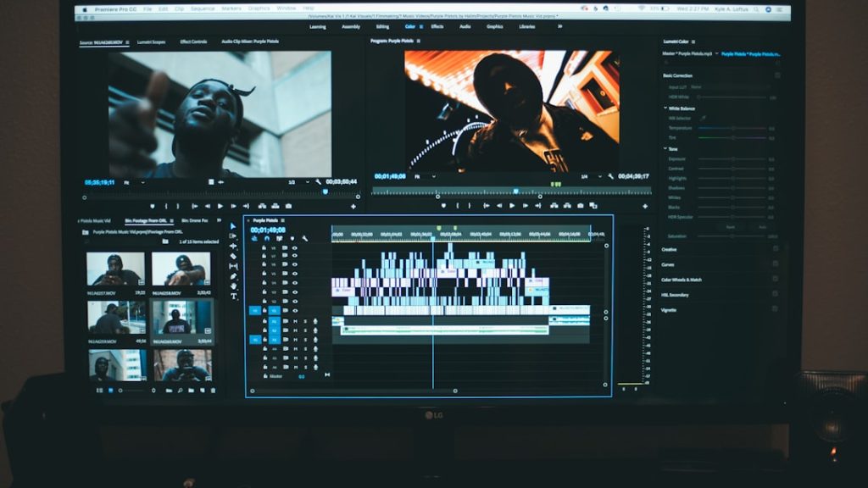The image size is (868, 488).
Task: Solo the A2 audio track with its S button
Action: click(303, 330)
